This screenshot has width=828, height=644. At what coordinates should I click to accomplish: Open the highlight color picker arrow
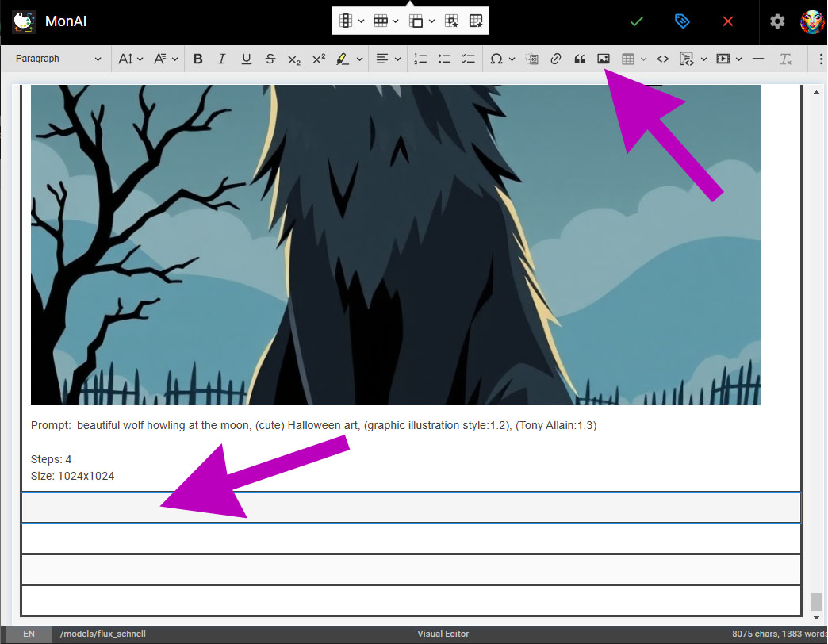tap(359, 59)
